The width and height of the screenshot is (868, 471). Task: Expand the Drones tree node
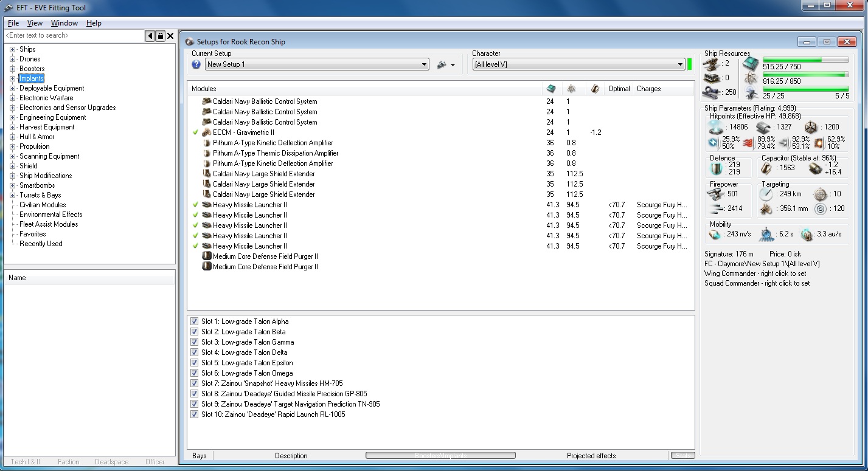coord(12,59)
